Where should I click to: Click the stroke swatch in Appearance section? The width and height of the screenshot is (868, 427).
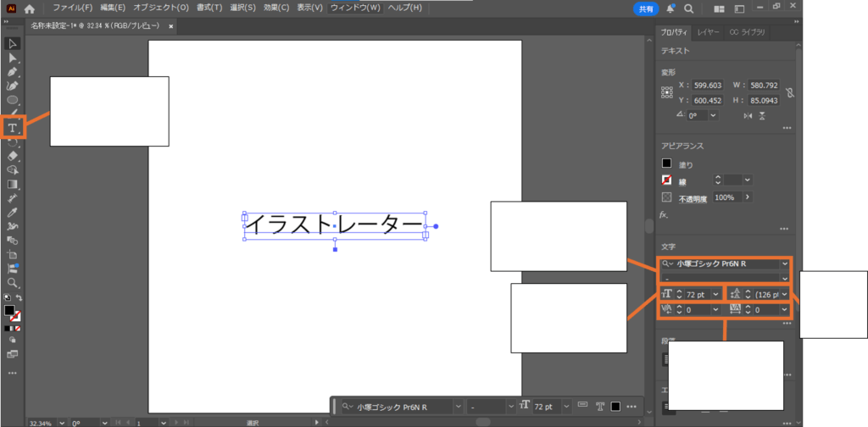pyautogui.click(x=667, y=180)
